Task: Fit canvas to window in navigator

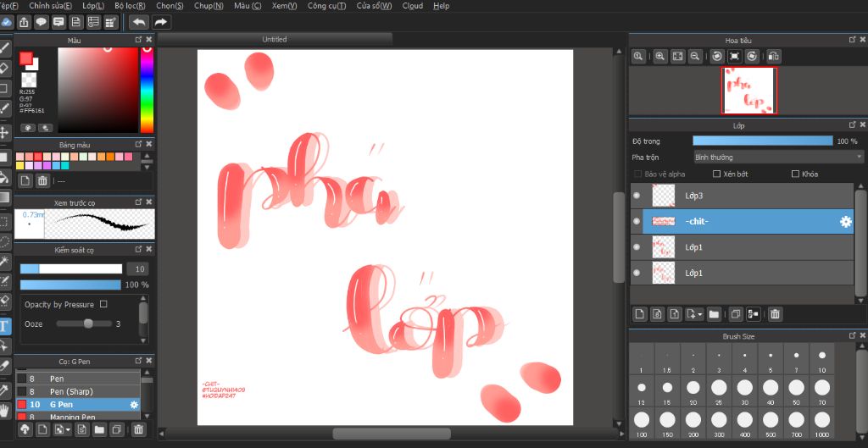Action: pos(677,56)
